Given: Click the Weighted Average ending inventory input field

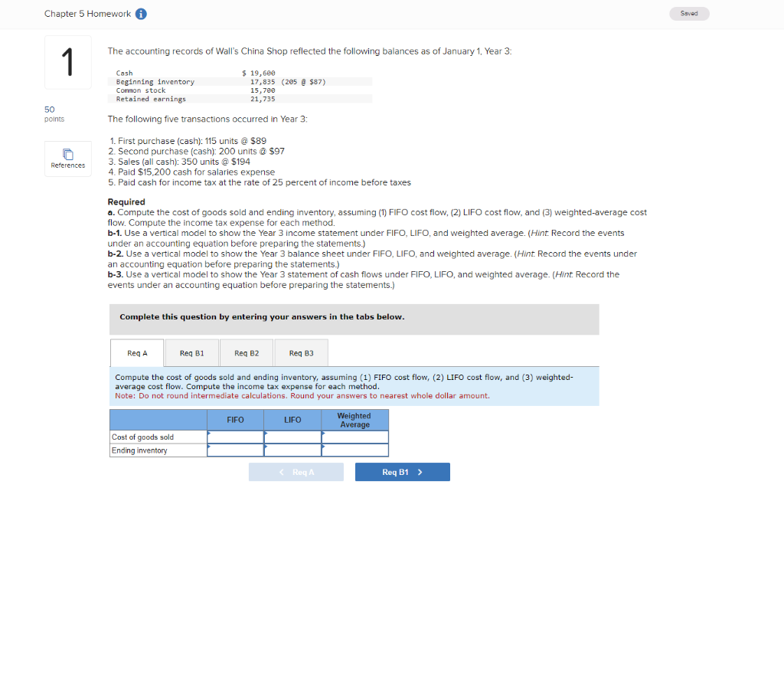Looking at the screenshot, I should pos(354,449).
